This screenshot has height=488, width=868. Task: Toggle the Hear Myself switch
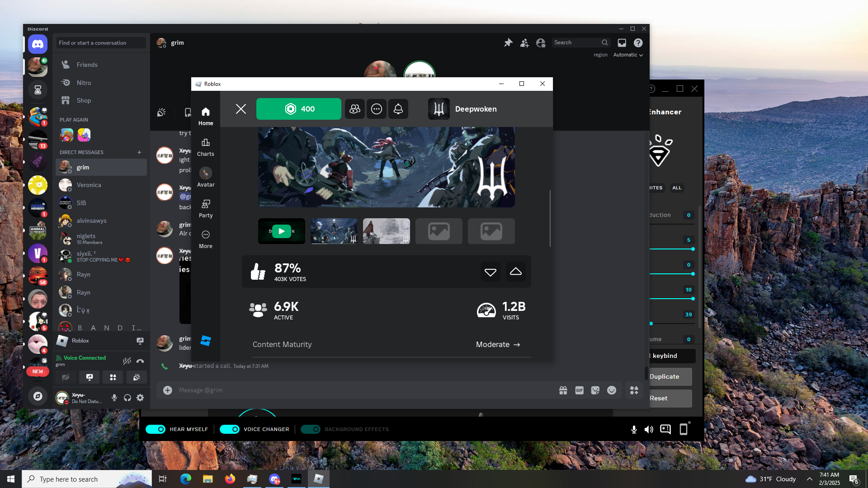[156, 429]
